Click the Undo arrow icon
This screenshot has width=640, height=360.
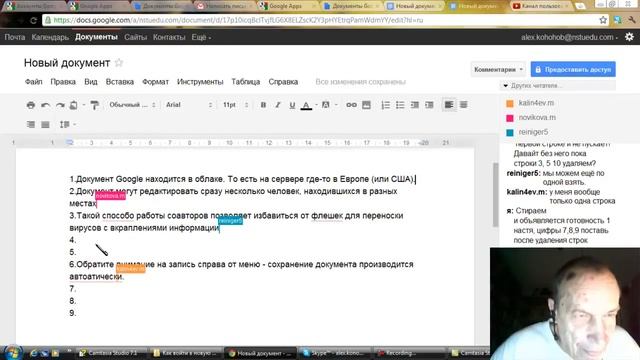pos(45,105)
